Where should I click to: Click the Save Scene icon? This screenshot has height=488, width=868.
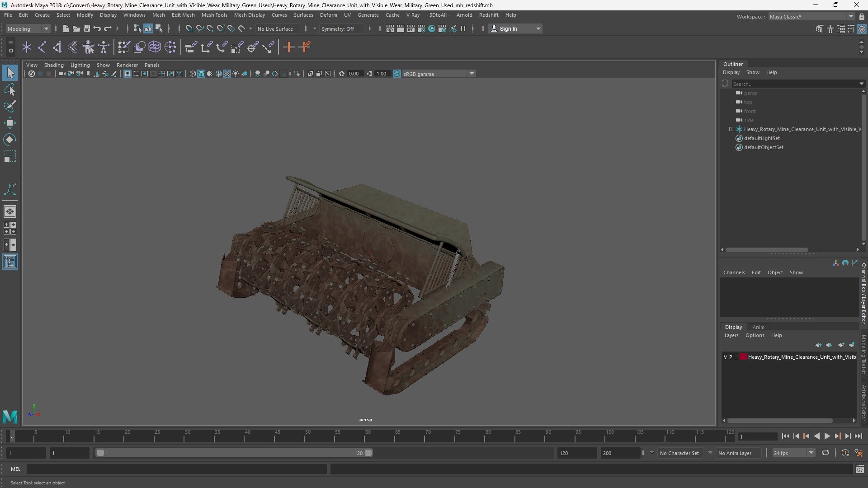[x=86, y=28]
